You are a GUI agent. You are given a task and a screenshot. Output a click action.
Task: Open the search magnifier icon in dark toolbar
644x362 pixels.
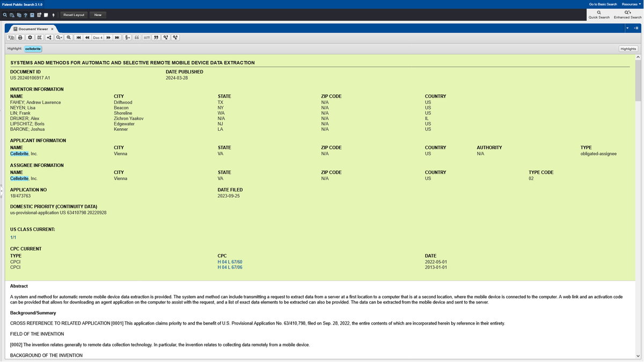[x=5, y=14]
